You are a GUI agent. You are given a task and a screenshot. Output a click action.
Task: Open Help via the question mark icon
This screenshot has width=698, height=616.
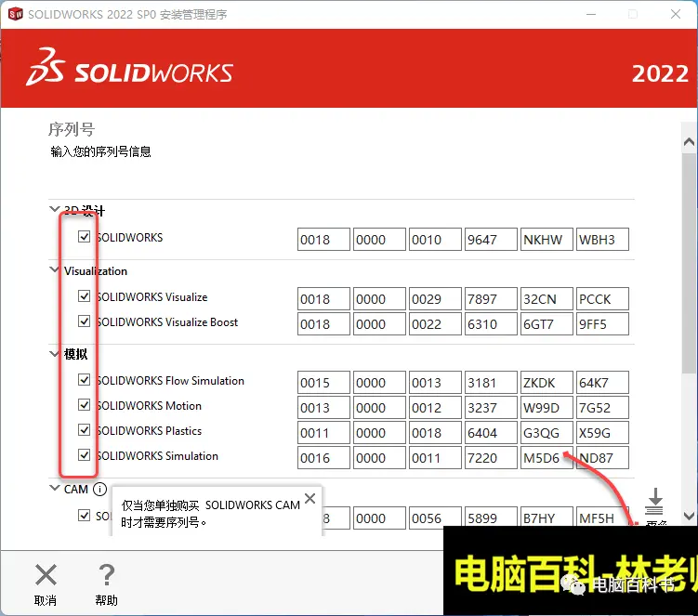point(106,574)
